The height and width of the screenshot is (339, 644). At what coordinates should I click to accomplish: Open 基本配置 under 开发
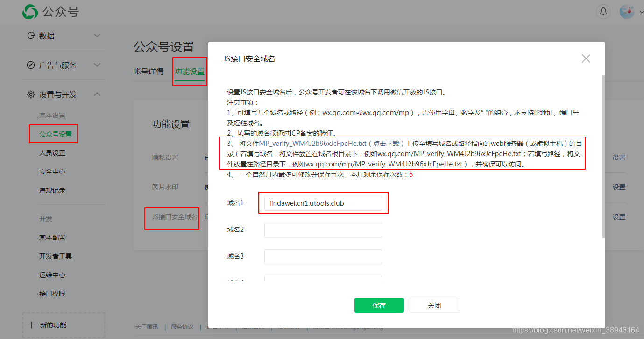(52, 238)
